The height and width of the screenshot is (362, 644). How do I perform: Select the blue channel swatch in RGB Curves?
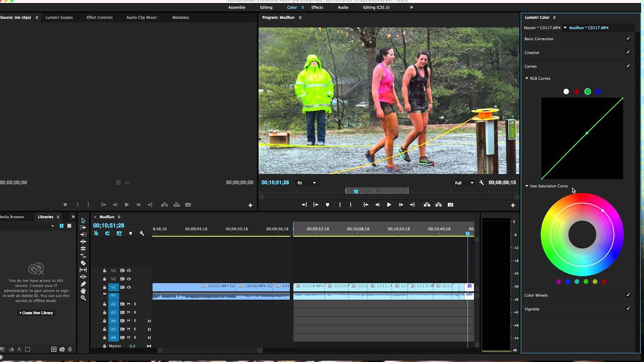click(598, 92)
